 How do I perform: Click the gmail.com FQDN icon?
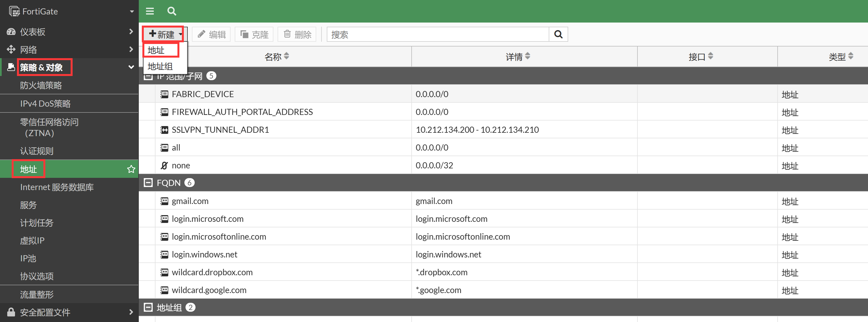[x=164, y=201]
